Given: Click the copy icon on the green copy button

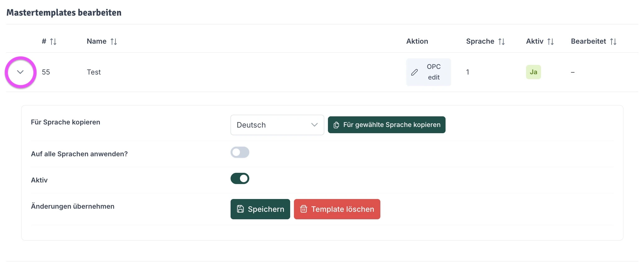Looking at the screenshot, I should pyautogui.click(x=336, y=125).
